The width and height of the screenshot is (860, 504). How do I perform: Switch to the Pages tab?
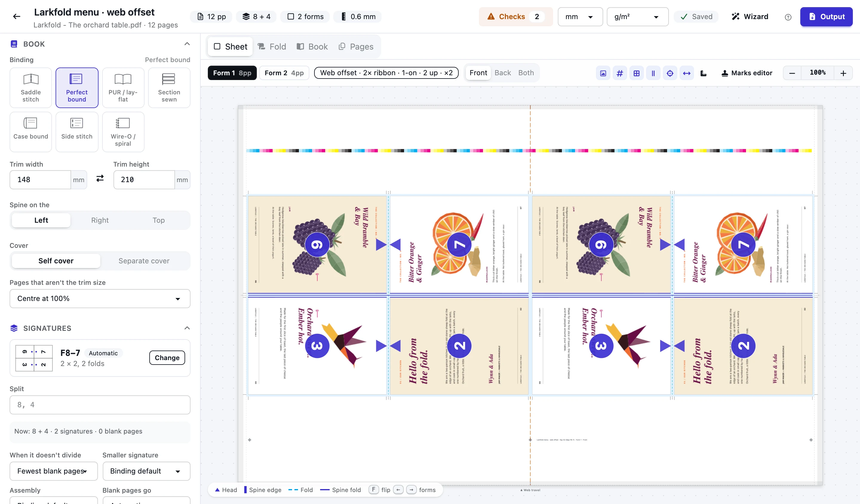[x=356, y=46]
